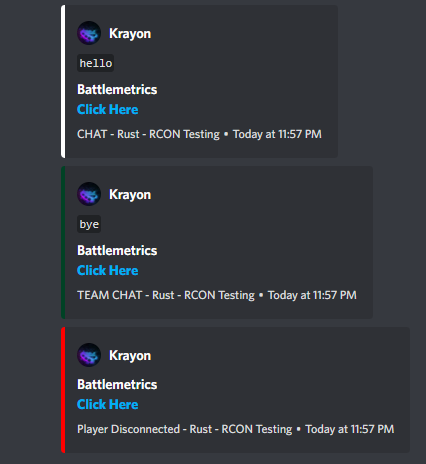Click the Krayon author name above hello

(130, 34)
